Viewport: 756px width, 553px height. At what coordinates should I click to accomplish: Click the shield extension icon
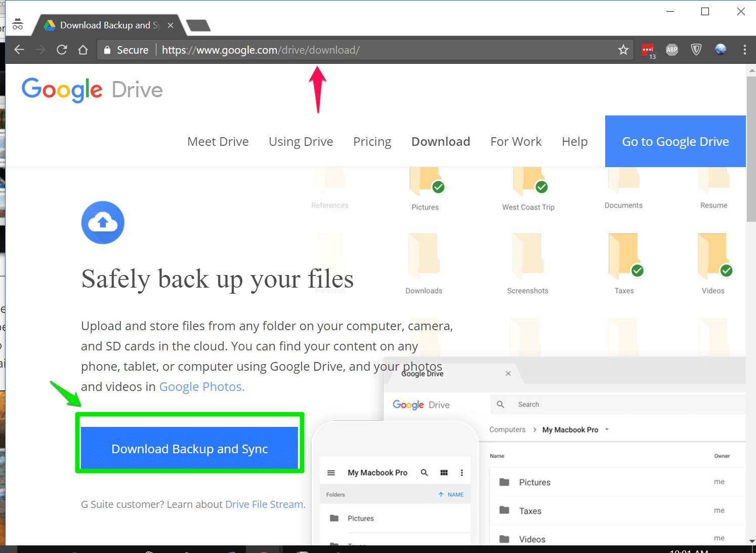click(696, 50)
